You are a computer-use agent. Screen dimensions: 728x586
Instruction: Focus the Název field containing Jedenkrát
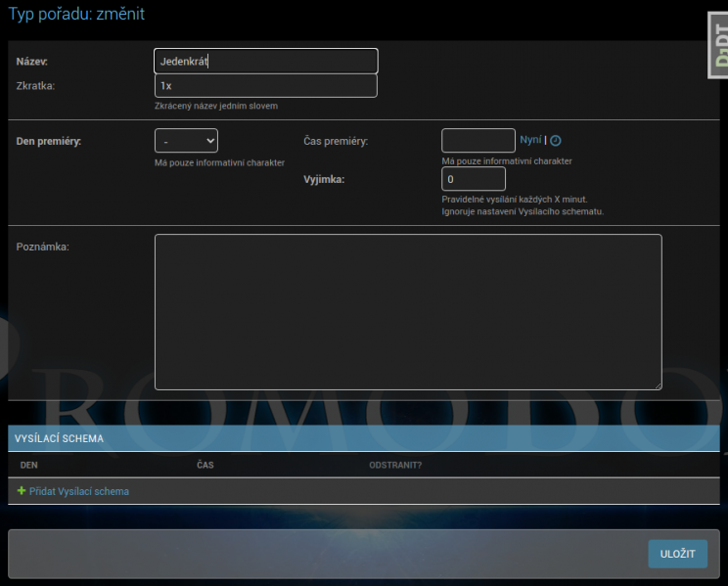click(265, 62)
